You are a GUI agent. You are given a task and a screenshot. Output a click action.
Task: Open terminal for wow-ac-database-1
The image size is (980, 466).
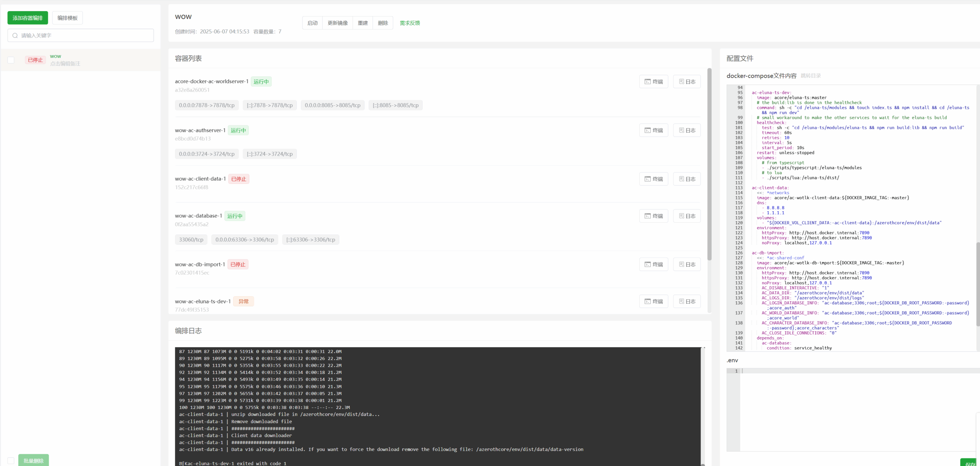point(653,216)
